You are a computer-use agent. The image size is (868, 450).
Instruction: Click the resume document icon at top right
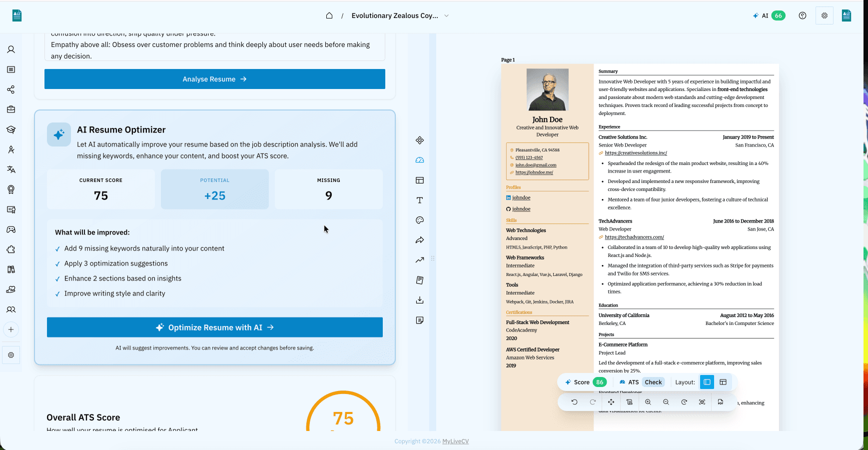[847, 15]
